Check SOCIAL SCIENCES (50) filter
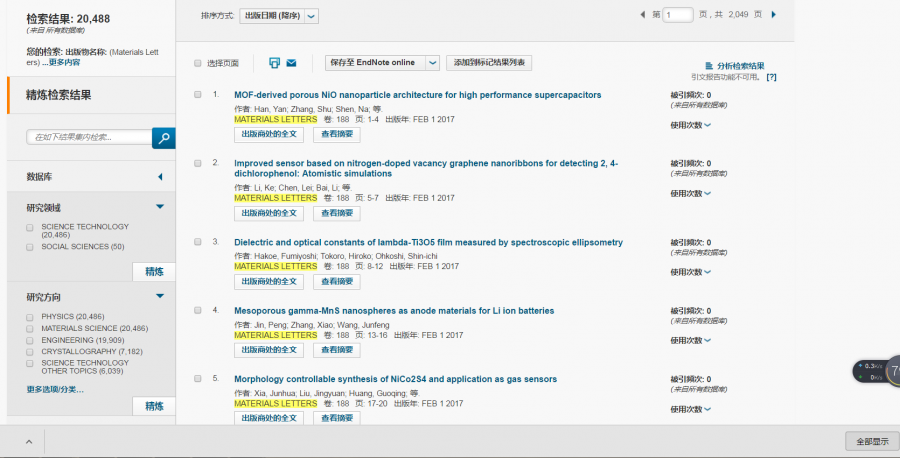 pyautogui.click(x=30, y=247)
